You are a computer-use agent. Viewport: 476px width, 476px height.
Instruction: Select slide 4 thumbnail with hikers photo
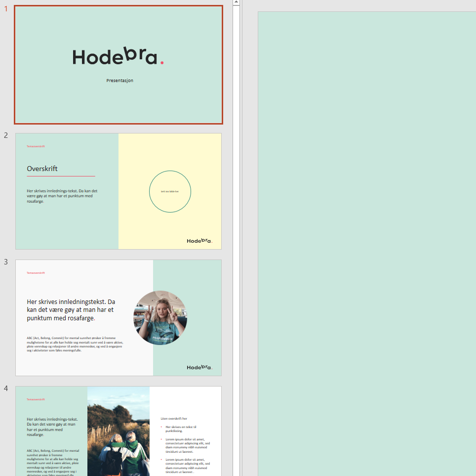pyautogui.click(x=119, y=431)
